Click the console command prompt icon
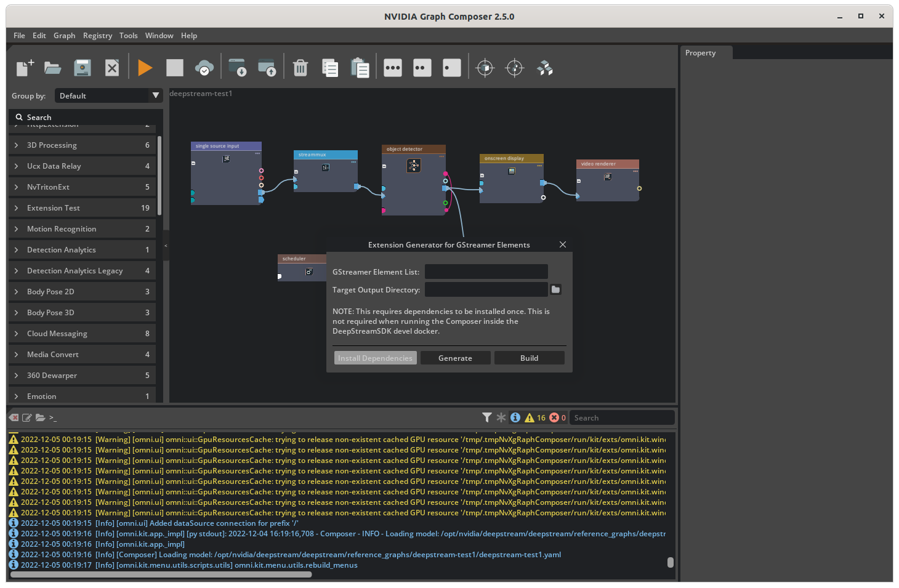The height and width of the screenshot is (588, 899). tap(53, 417)
